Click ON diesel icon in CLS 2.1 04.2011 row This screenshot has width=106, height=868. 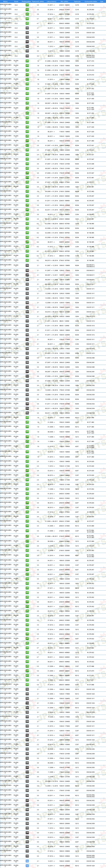pyautogui.click(x=27, y=28)
